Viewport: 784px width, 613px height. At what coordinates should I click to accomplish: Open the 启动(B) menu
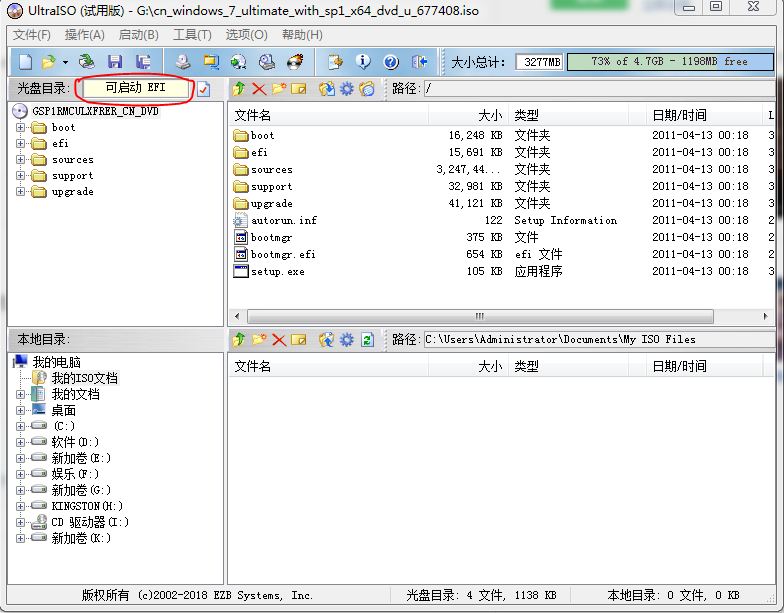139,35
